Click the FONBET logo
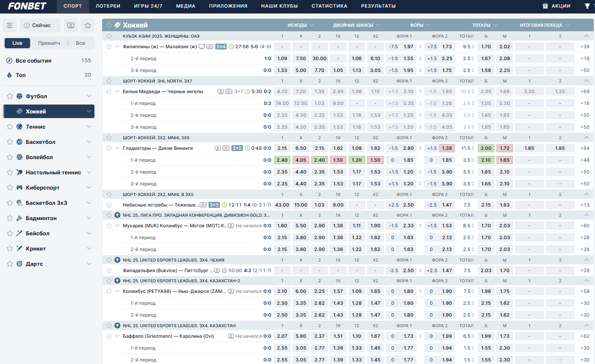Viewport: 595px width, 364px height. (x=27, y=6)
